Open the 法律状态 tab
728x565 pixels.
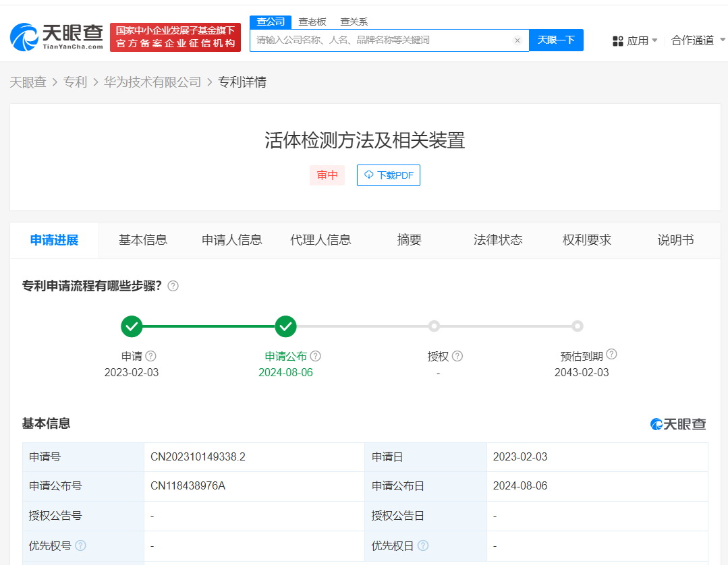(498, 240)
